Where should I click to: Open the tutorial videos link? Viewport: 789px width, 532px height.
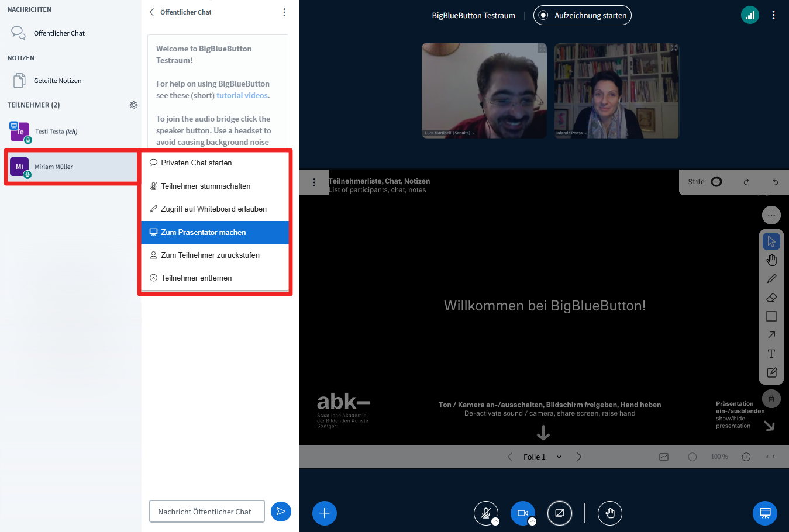click(x=242, y=95)
